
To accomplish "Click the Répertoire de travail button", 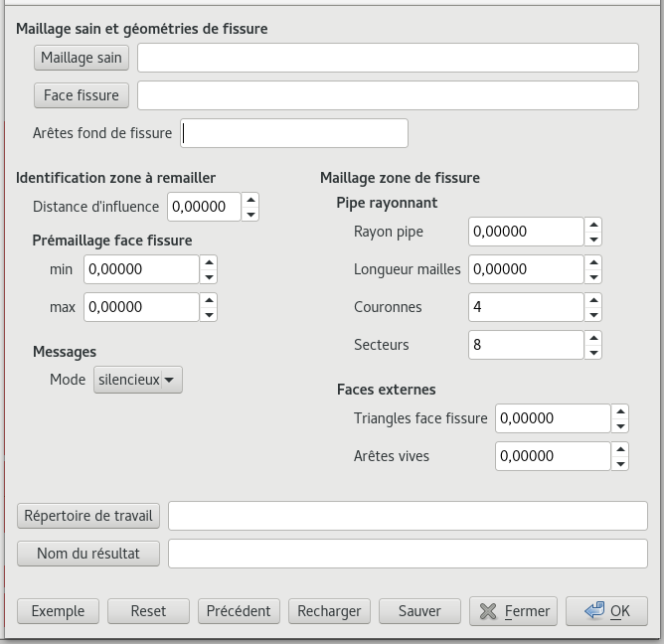I will 88,516.
